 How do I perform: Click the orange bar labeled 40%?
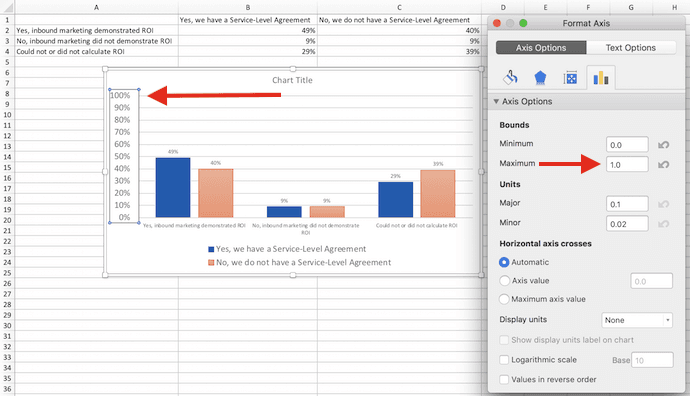[x=216, y=193]
